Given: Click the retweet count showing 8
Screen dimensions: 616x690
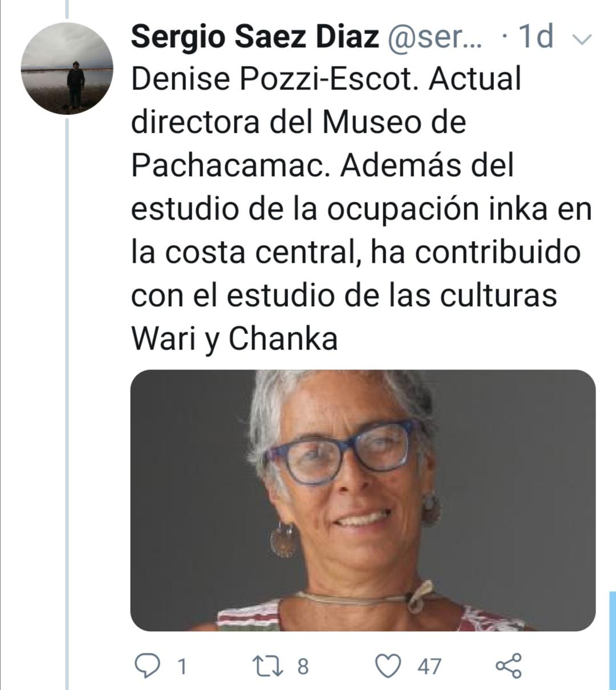Looking at the screenshot, I should tap(303, 666).
